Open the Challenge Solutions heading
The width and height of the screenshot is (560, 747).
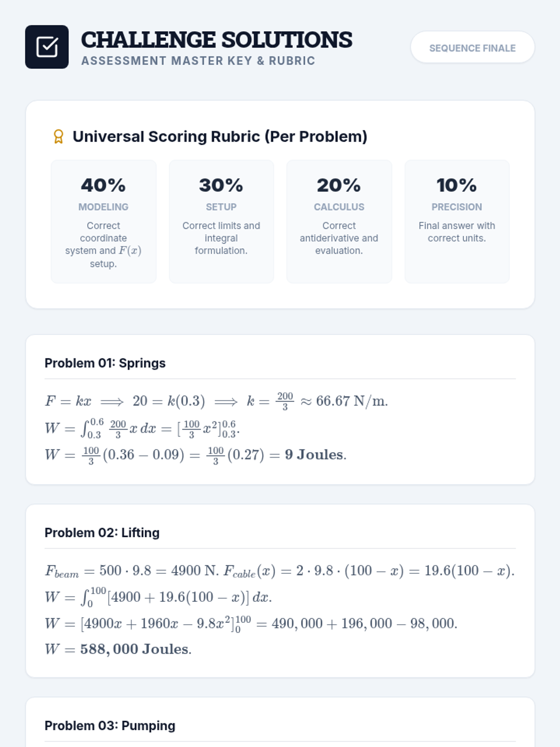click(217, 40)
